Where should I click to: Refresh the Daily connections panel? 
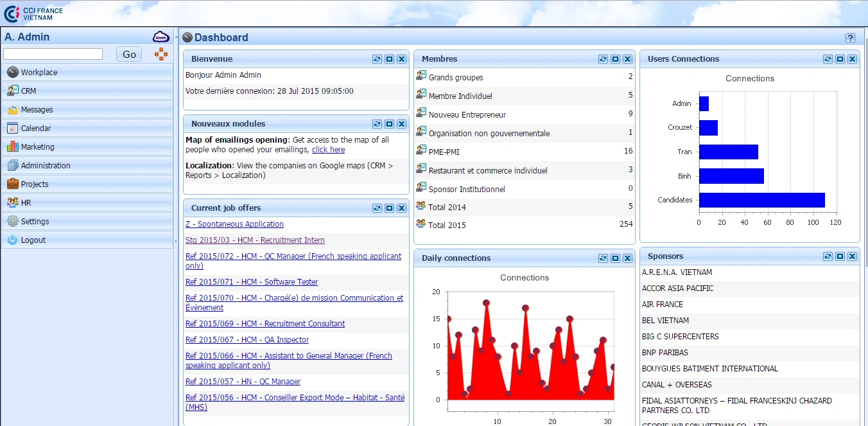[603, 258]
